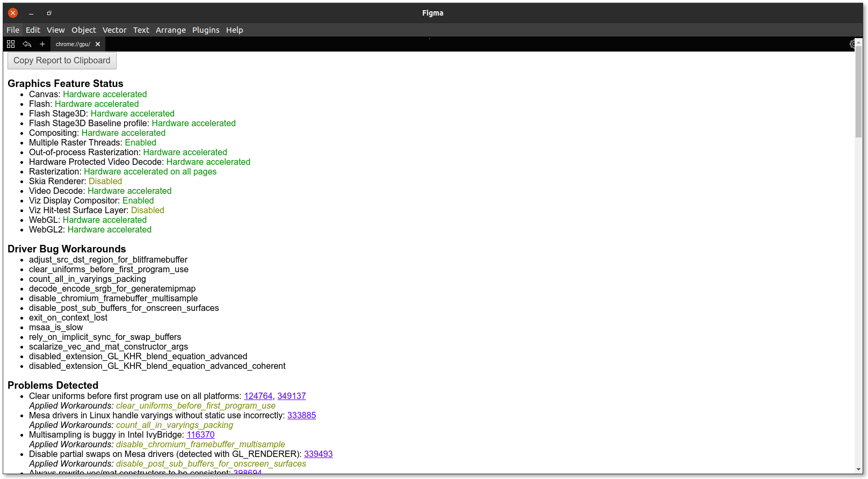Select the chrome://gpu/ tab
Viewport: 868px width, 479px height.
tap(73, 44)
